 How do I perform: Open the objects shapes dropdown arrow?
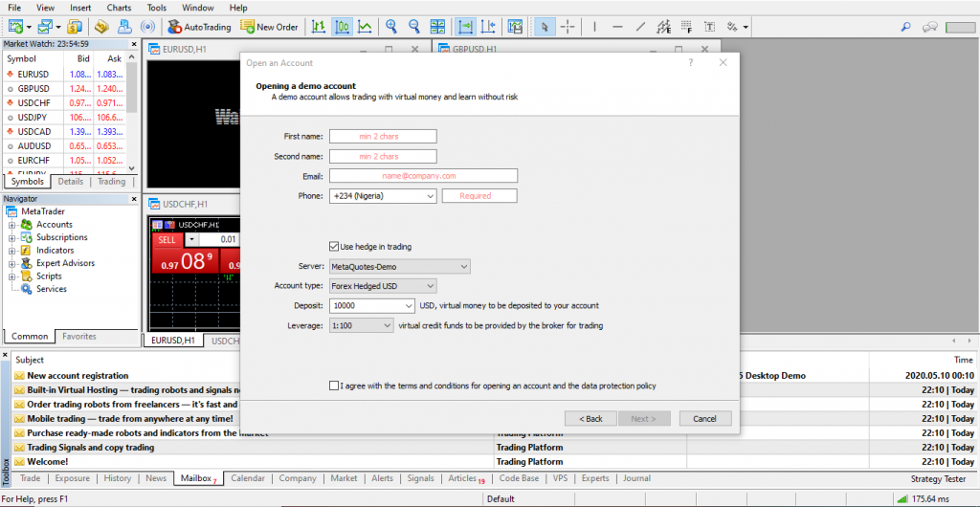tap(746, 28)
